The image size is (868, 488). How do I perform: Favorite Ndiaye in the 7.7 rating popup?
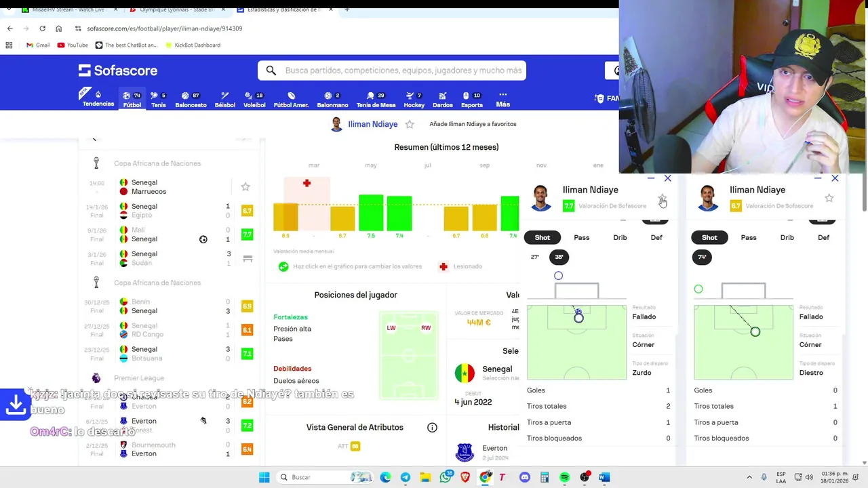(x=662, y=198)
